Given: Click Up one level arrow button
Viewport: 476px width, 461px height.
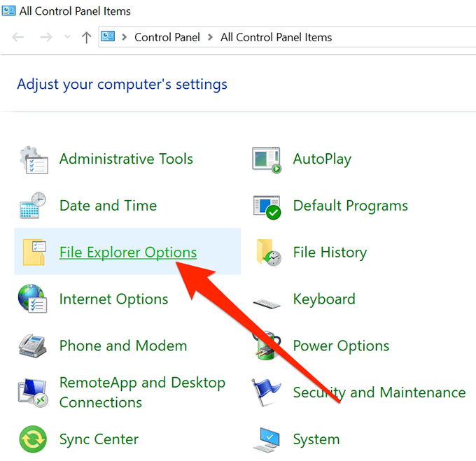Looking at the screenshot, I should (x=86, y=38).
